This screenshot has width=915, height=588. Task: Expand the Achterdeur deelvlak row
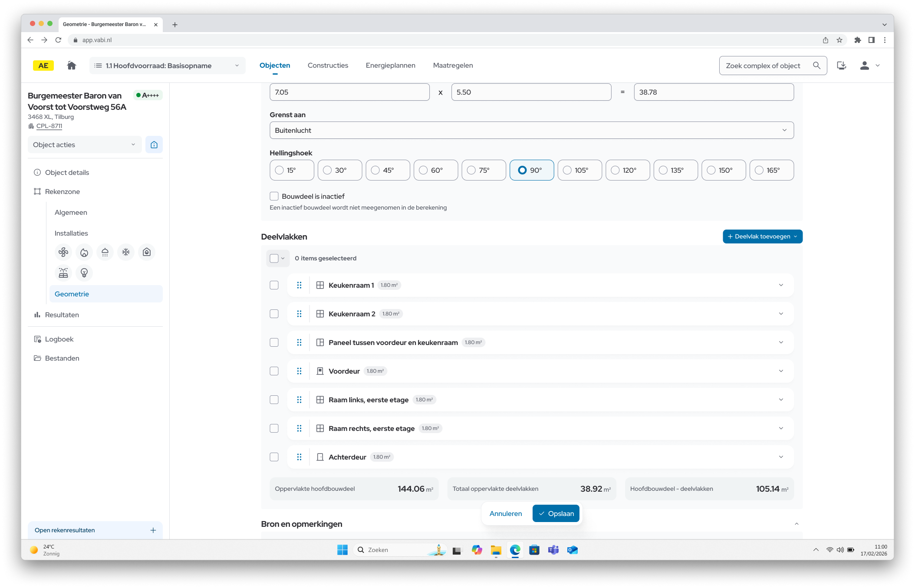[781, 457]
